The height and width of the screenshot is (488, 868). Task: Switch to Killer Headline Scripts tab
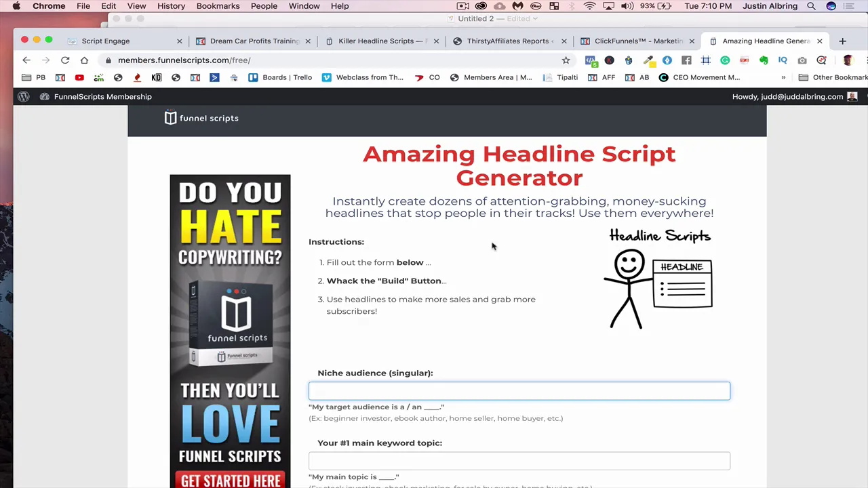pos(383,41)
